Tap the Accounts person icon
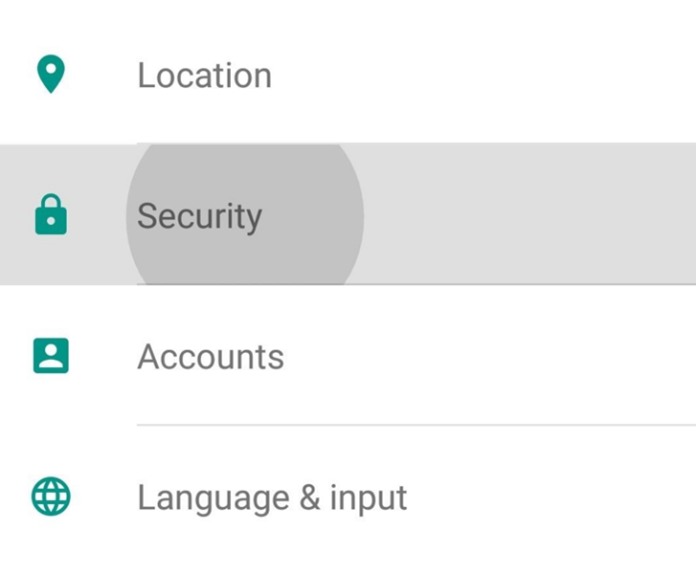 tap(50, 356)
